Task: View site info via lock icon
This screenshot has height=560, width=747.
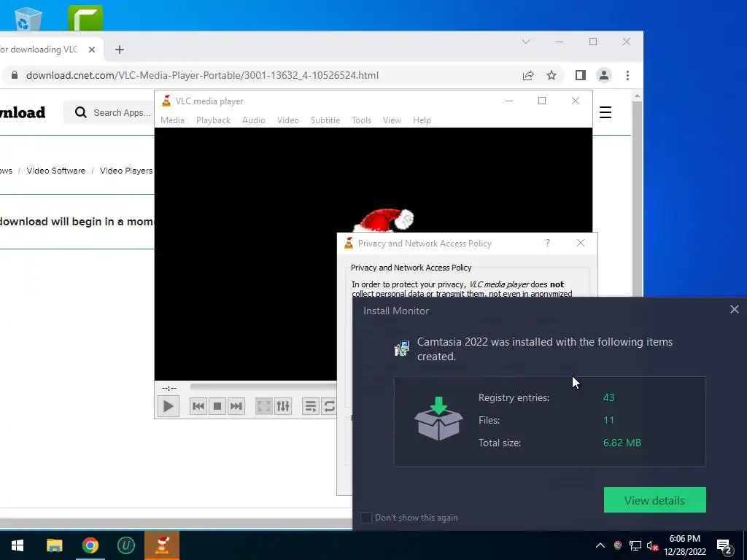Action: (15, 75)
